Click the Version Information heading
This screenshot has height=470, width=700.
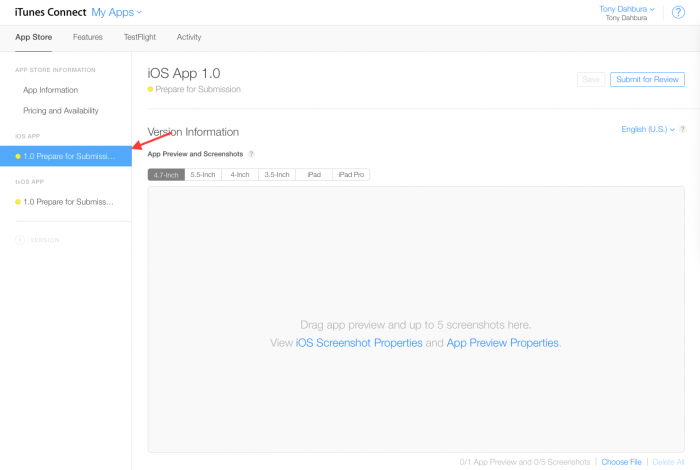(x=193, y=132)
